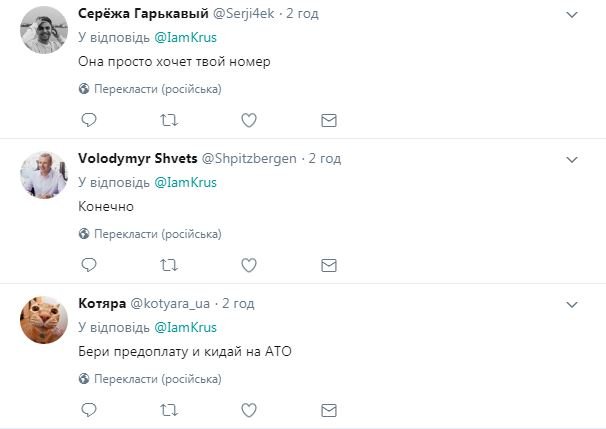Reply to Котяра's tweet
The height and width of the screenshot is (429, 606).
click(x=88, y=410)
